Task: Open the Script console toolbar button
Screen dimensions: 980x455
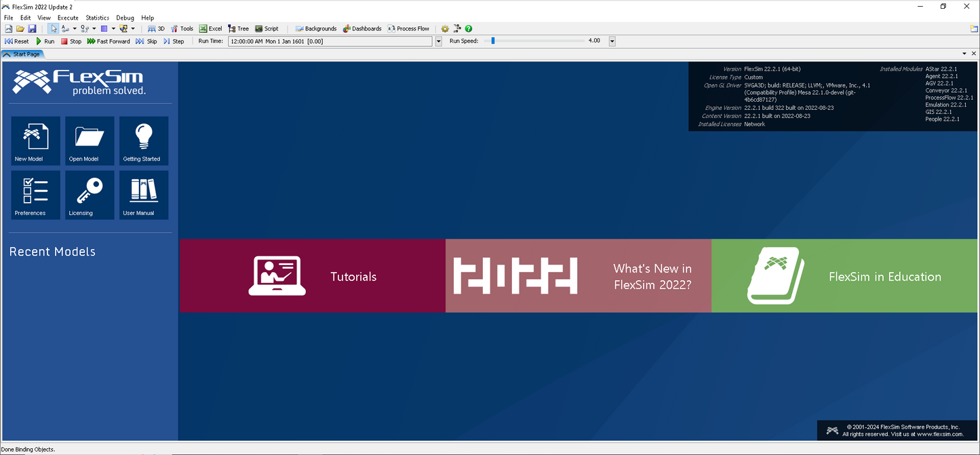Action: pyautogui.click(x=267, y=28)
